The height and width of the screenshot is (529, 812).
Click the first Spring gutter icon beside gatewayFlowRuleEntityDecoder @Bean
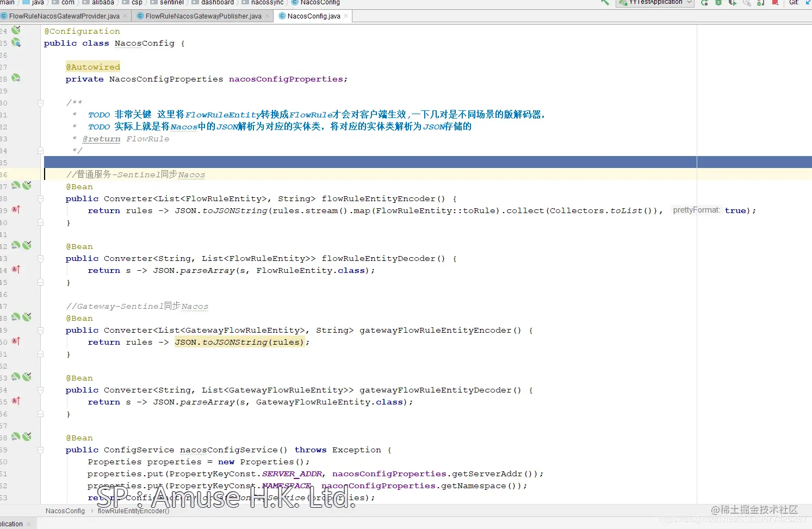16,377
